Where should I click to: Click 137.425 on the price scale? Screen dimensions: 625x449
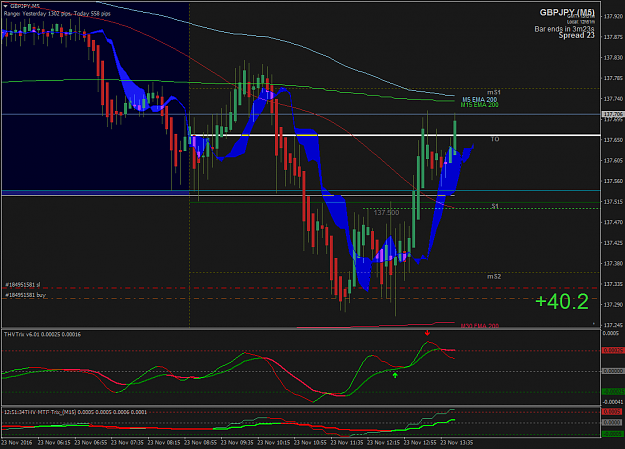pyautogui.click(x=613, y=243)
